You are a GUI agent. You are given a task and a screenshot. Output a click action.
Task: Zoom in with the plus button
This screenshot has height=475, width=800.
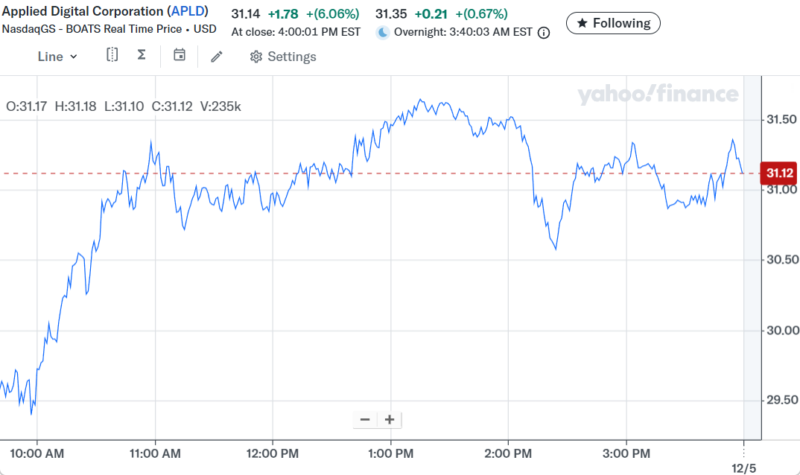tap(389, 420)
